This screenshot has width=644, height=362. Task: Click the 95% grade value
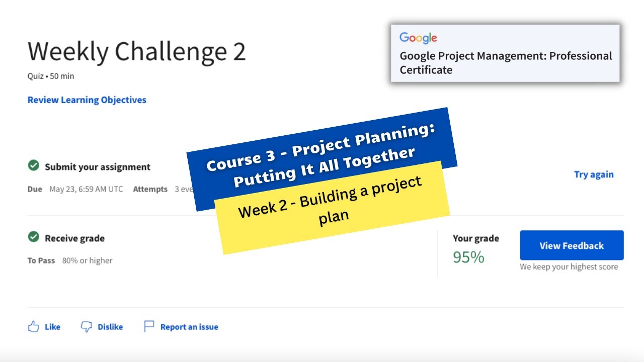468,257
